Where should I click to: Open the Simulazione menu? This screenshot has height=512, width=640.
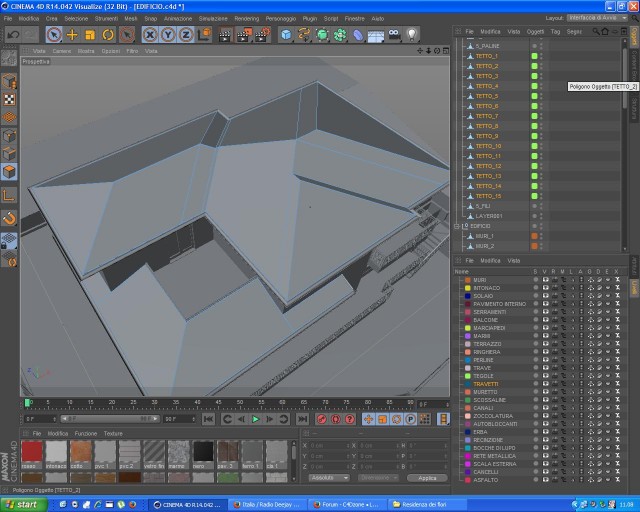[x=213, y=19]
